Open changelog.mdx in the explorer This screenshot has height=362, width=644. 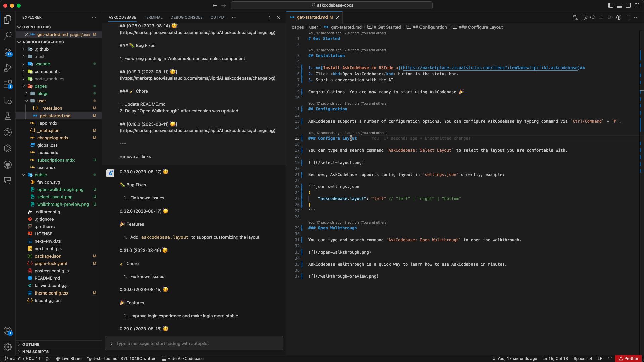(53, 138)
